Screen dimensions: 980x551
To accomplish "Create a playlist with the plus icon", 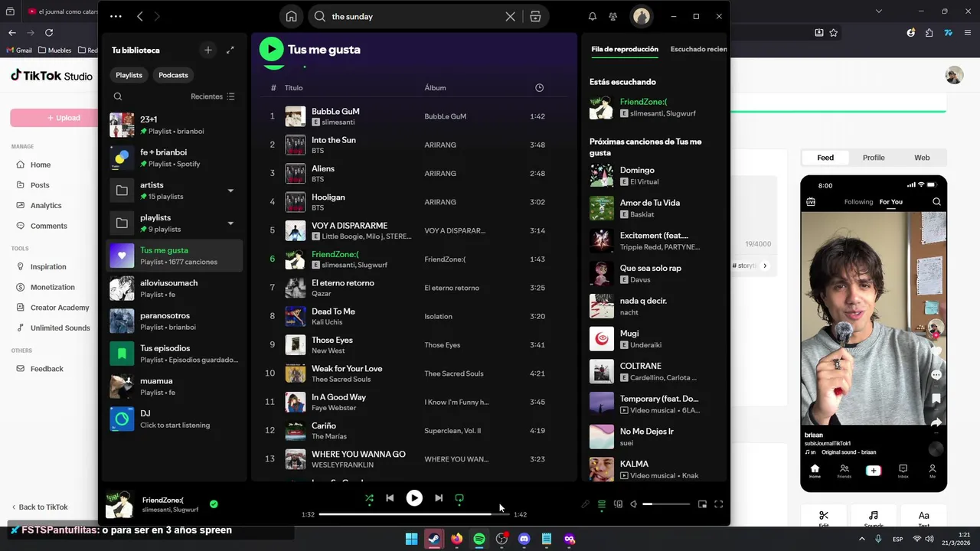I will pos(207,50).
